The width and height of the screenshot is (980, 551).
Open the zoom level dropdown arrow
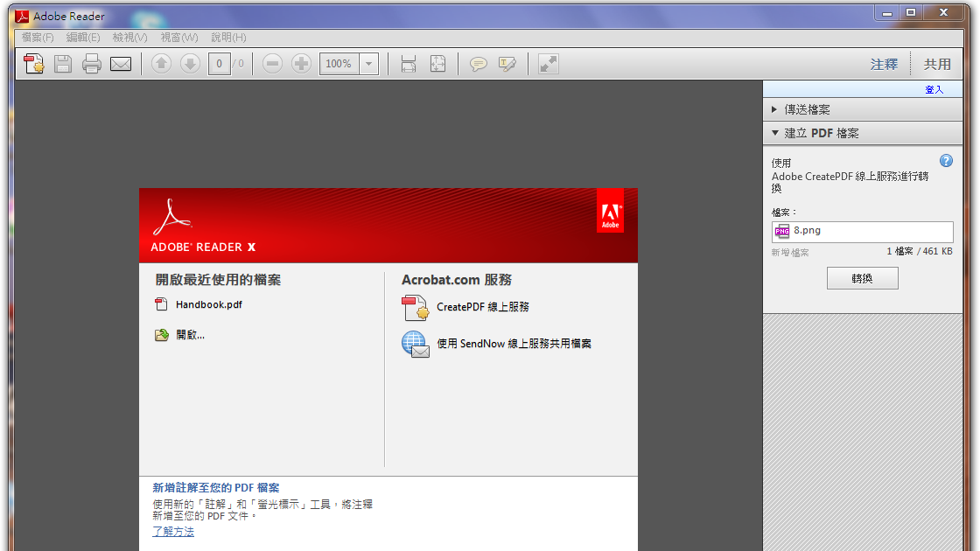tap(368, 64)
